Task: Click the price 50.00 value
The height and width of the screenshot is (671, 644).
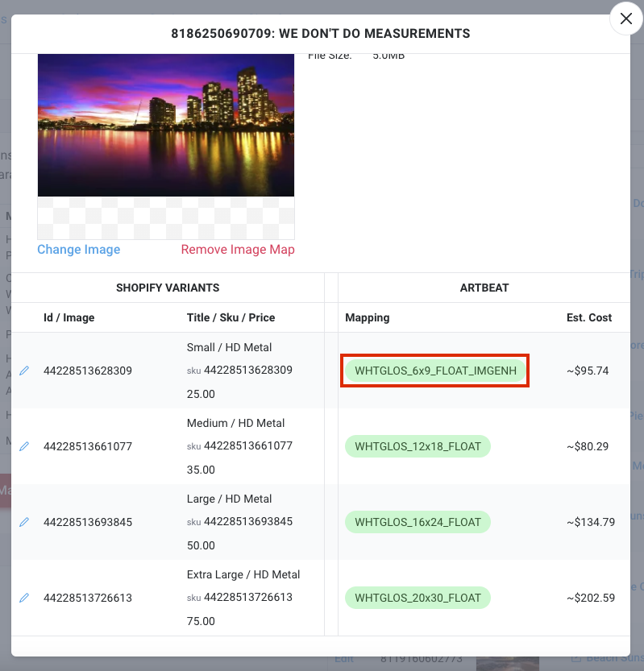Action: click(201, 545)
